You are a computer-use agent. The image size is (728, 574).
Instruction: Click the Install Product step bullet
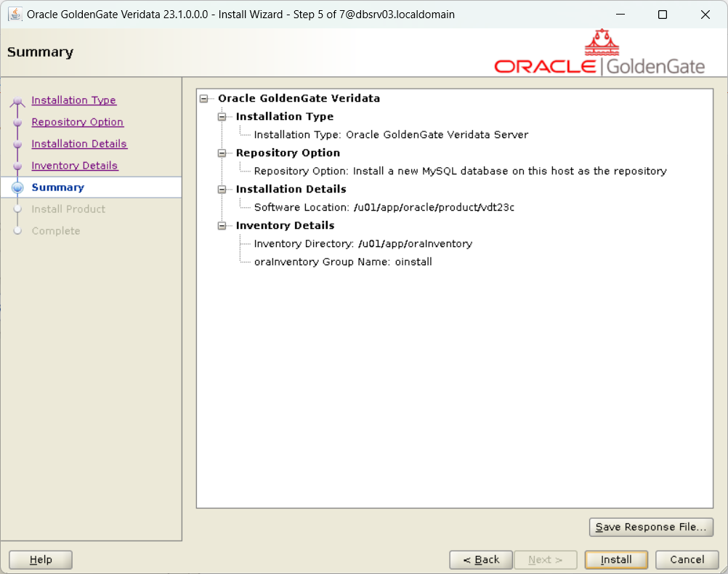pos(17,209)
